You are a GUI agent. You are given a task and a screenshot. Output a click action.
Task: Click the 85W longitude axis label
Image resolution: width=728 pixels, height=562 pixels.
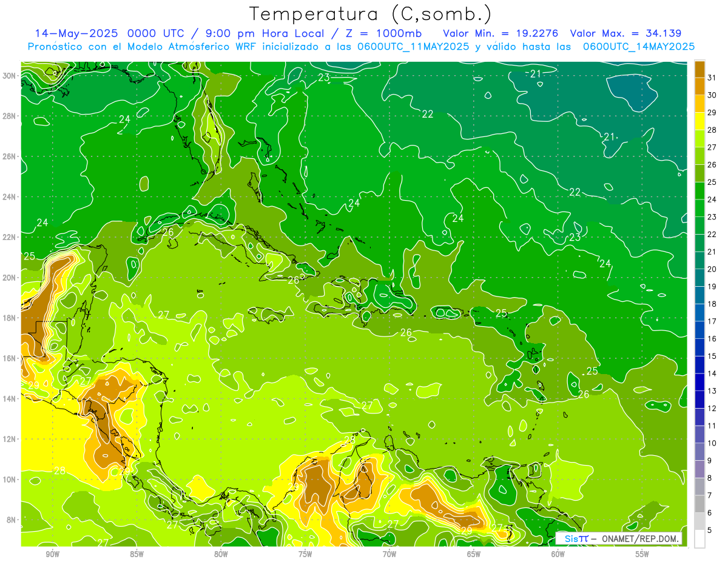coord(136,554)
